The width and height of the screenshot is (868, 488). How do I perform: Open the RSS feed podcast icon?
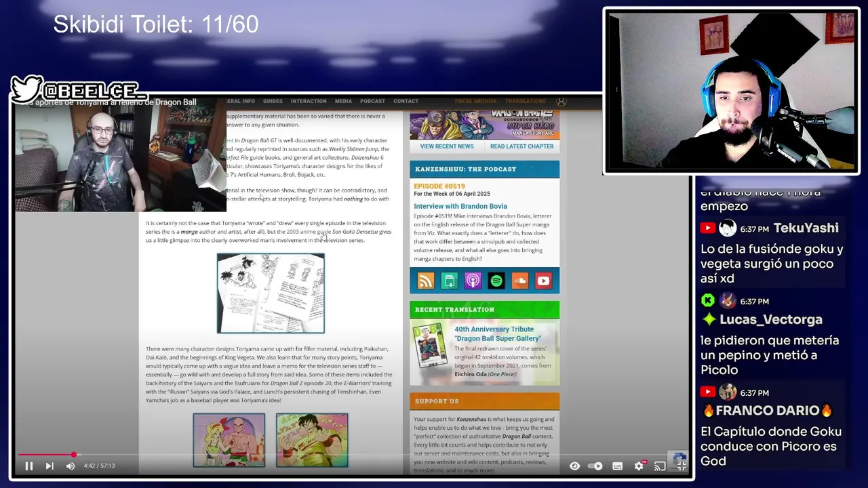(425, 281)
